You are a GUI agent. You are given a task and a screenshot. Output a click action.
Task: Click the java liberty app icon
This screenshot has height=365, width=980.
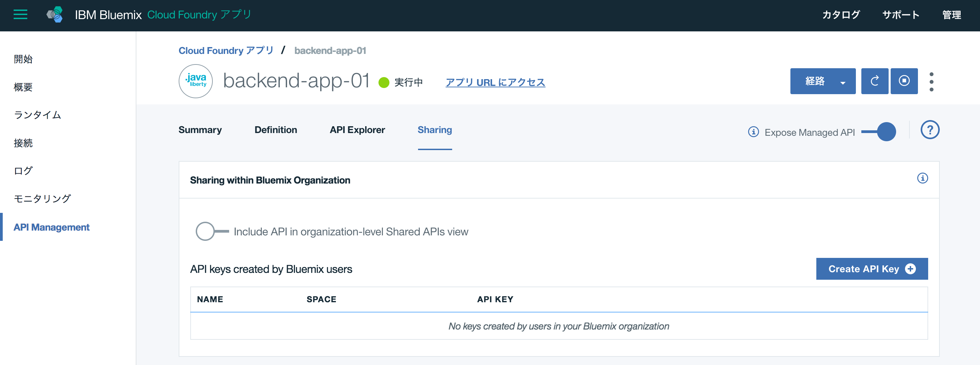(x=195, y=81)
